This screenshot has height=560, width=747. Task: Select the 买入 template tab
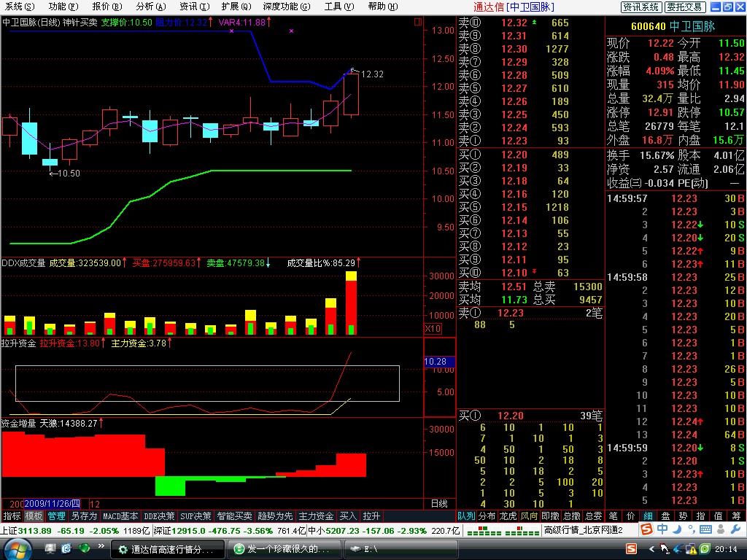pyautogui.click(x=348, y=516)
